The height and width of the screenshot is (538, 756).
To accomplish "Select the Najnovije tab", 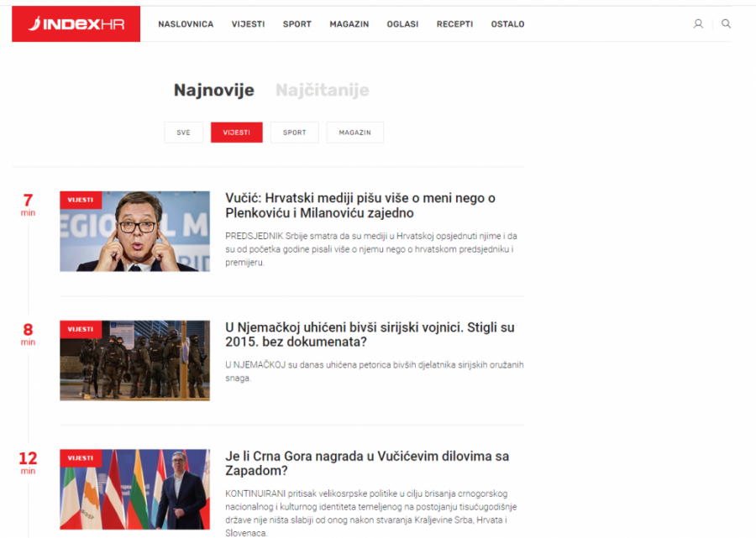I will tap(213, 91).
